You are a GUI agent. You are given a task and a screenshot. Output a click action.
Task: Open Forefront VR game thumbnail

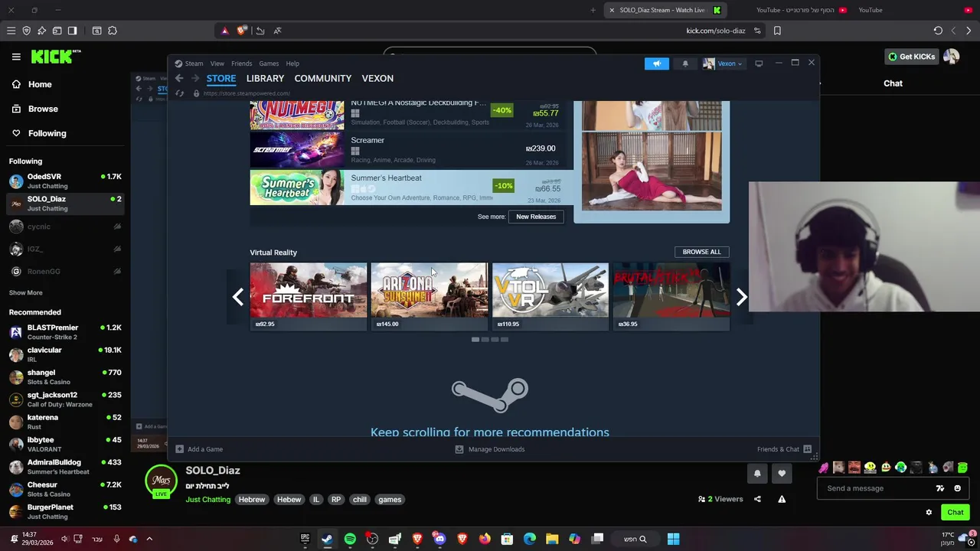point(309,297)
